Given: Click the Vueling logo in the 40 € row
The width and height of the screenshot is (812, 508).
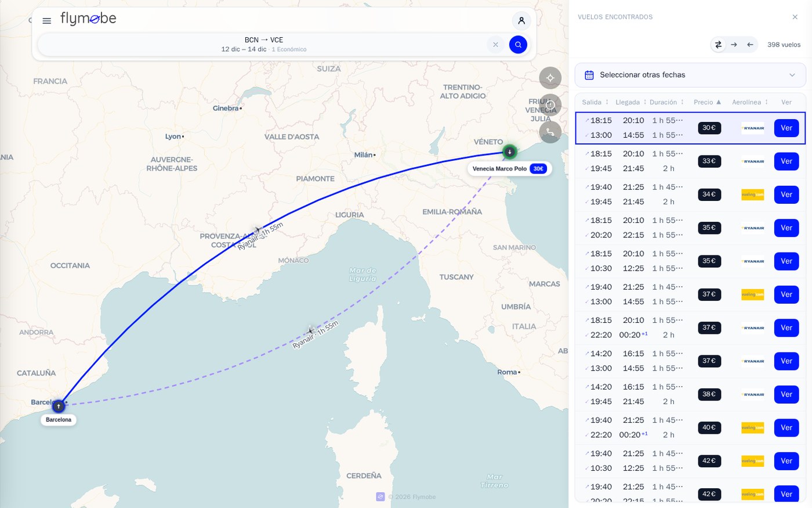Looking at the screenshot, I should (753, 428).
